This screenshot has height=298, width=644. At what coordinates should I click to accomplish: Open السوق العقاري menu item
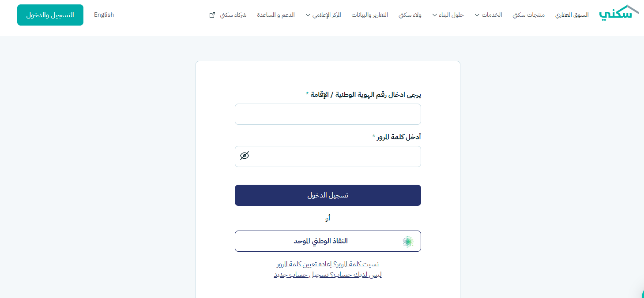[x=572, y=15]
